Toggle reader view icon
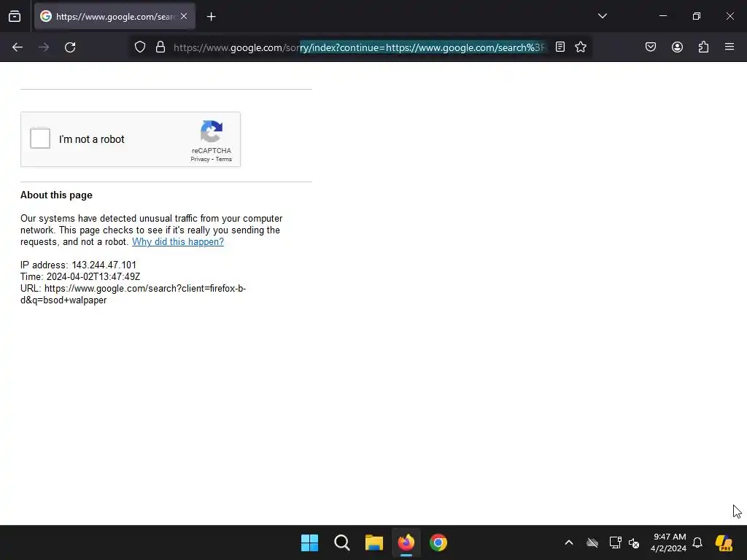The height and width of the screenshot is (560, 747). point(560,47)
